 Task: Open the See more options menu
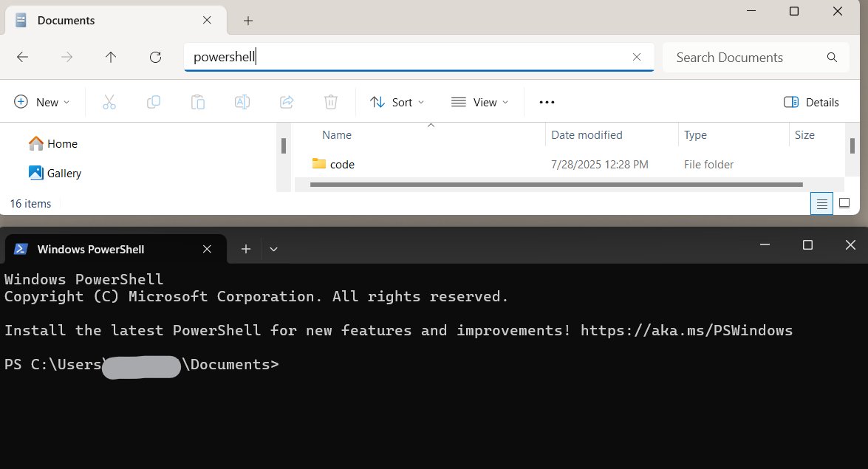pyautogui.click(x=547, y=102)
